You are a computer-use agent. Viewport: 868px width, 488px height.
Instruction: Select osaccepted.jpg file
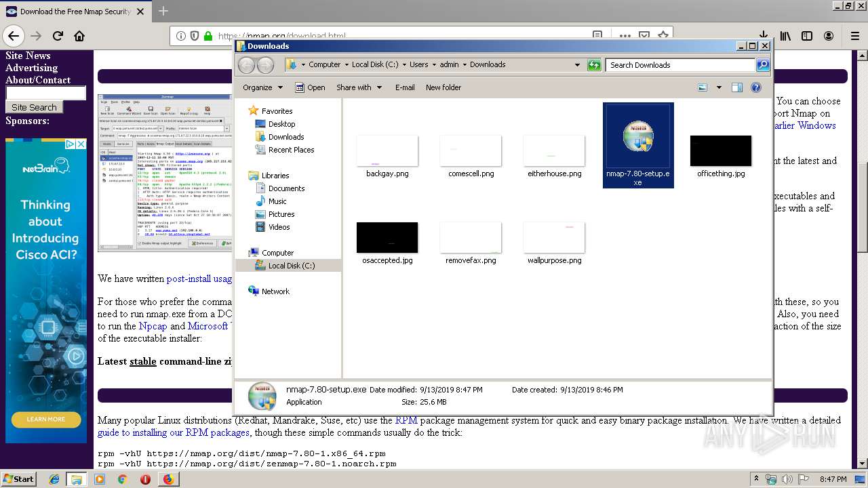coord(387,243)
